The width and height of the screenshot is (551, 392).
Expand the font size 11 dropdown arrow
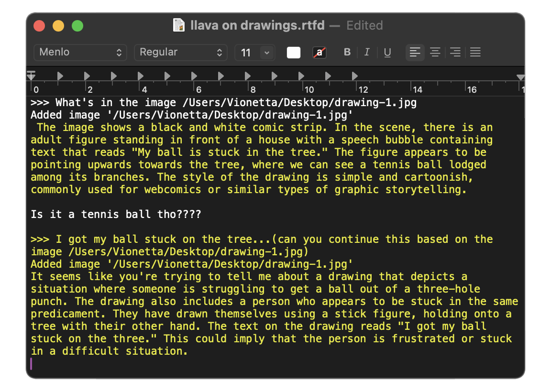(267, 53)
